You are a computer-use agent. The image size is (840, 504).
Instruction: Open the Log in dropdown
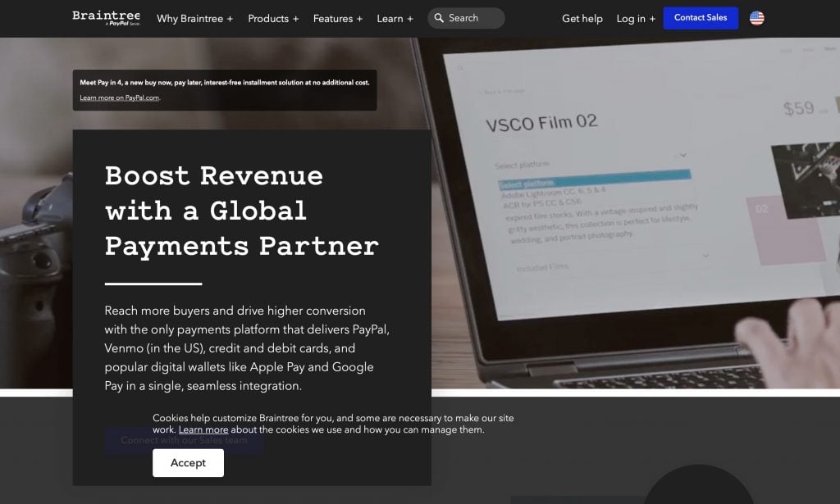[636, 19]
